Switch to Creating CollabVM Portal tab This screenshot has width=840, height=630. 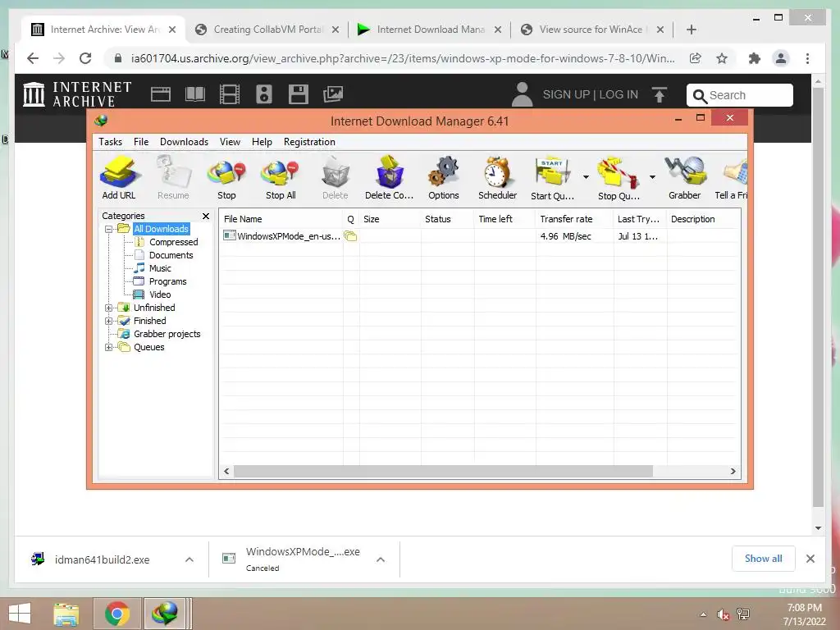pos(267,30)
